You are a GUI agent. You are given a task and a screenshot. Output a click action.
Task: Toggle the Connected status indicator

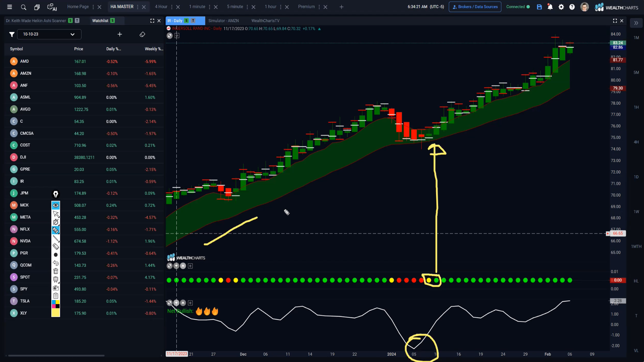click(x=518, y=7)
